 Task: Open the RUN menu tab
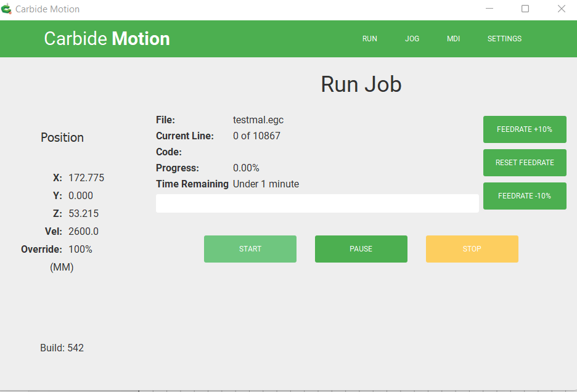[369, 39]
